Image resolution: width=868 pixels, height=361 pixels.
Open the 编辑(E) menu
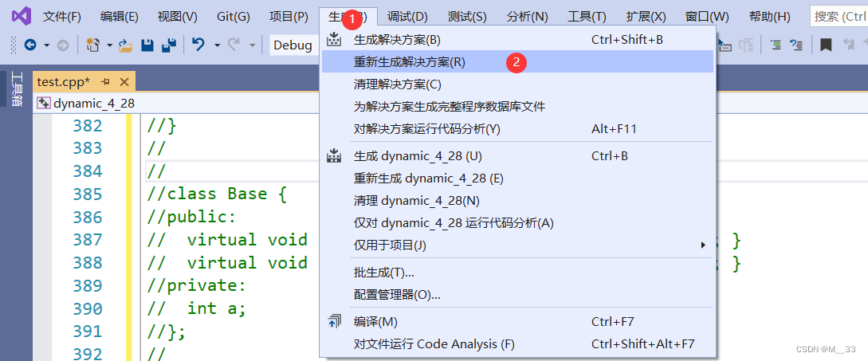(x=119, y=17)
